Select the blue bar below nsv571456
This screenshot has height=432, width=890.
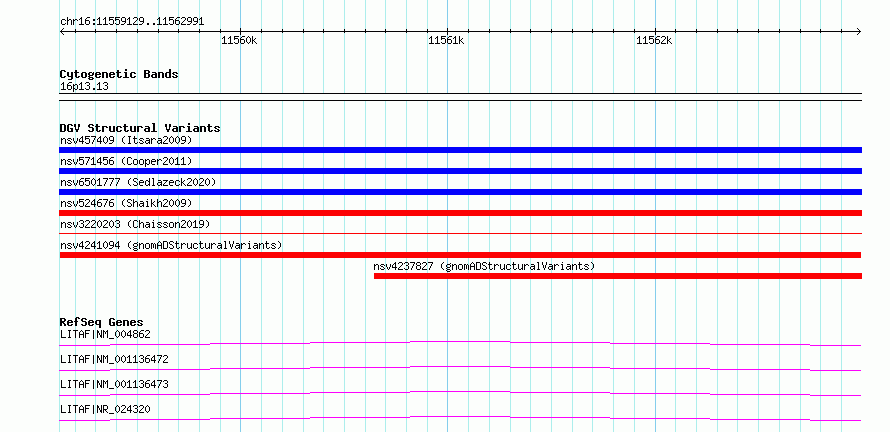pyautogui.click(x=460, y=171)
